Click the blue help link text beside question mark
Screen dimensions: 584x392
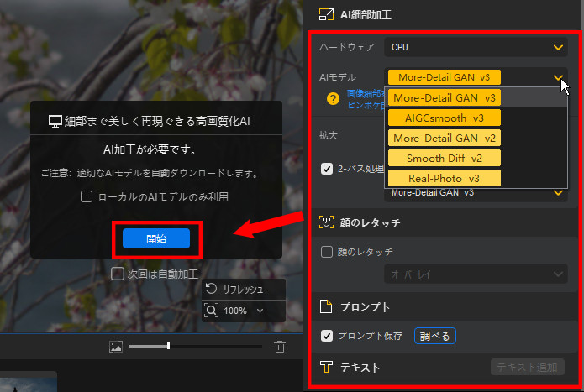coord(365,99)
